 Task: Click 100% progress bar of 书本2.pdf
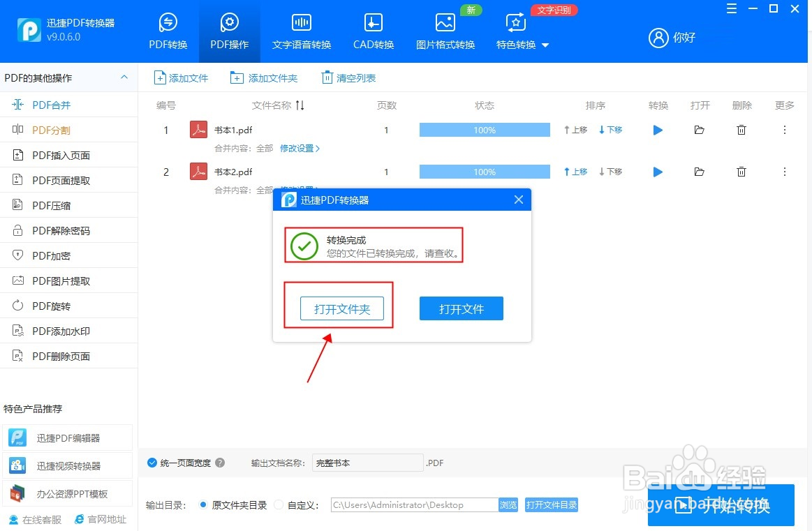[485, 172]
